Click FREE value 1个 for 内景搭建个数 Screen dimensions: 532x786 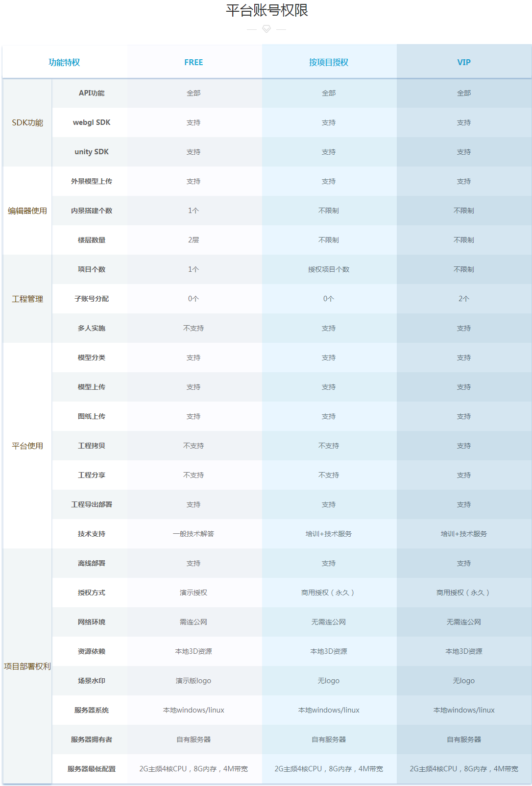coord(193,211)
